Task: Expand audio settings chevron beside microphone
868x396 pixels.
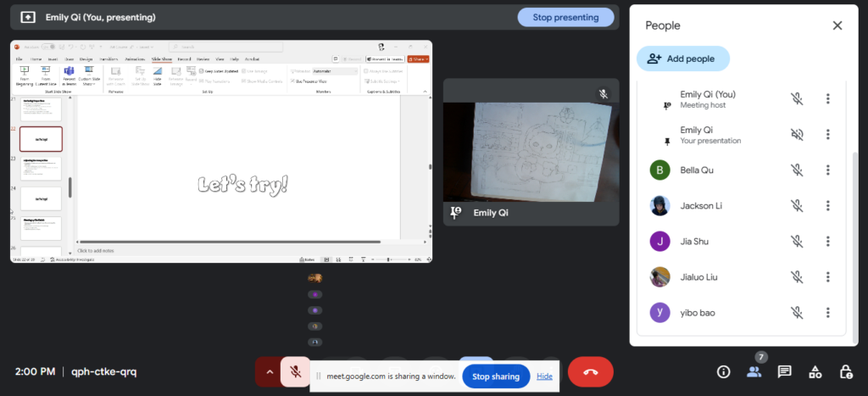Action: click(270, 371)
